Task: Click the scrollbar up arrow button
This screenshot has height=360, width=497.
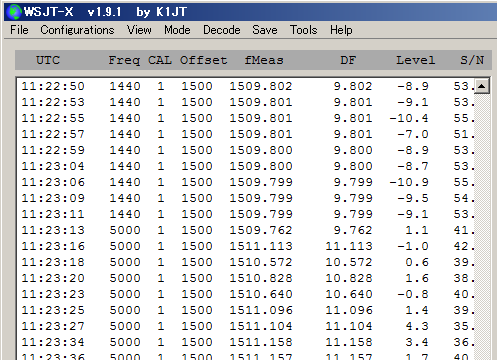Action: [481, 86]
